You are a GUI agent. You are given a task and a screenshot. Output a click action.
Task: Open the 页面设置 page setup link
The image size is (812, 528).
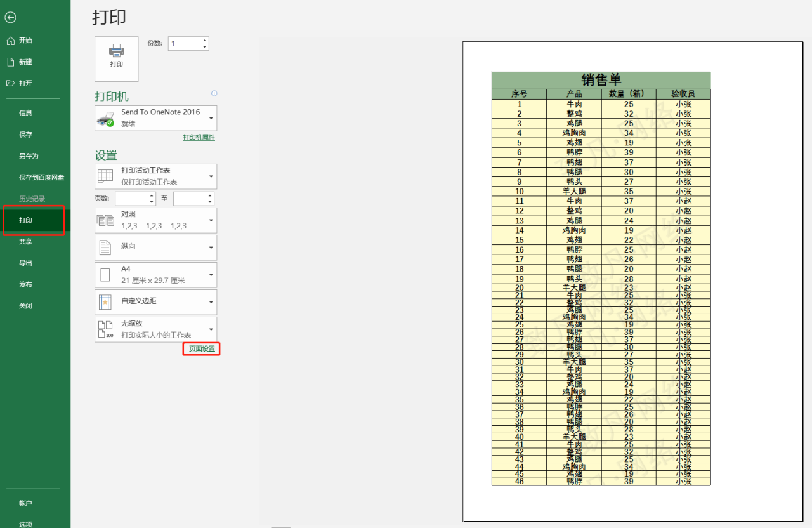coord(202,349)
